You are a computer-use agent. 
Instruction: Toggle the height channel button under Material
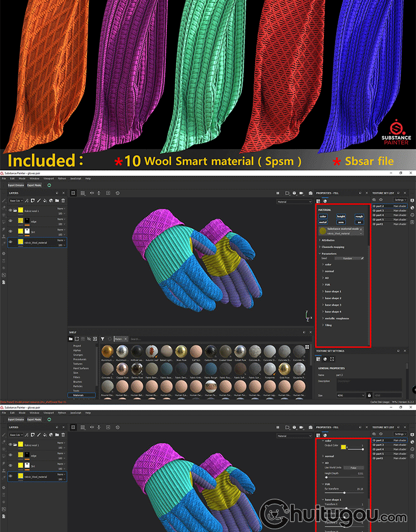(x=341, y=216)
